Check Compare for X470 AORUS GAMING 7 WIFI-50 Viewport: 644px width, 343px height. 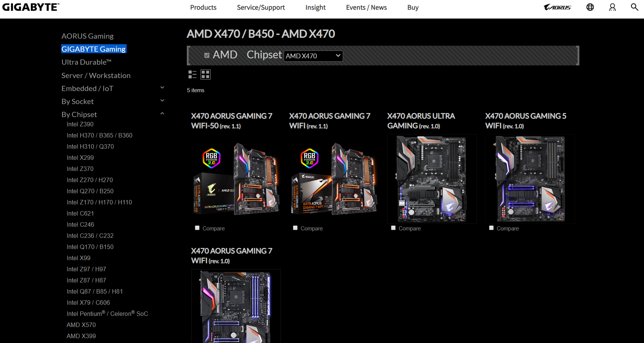tap(197, 228)
